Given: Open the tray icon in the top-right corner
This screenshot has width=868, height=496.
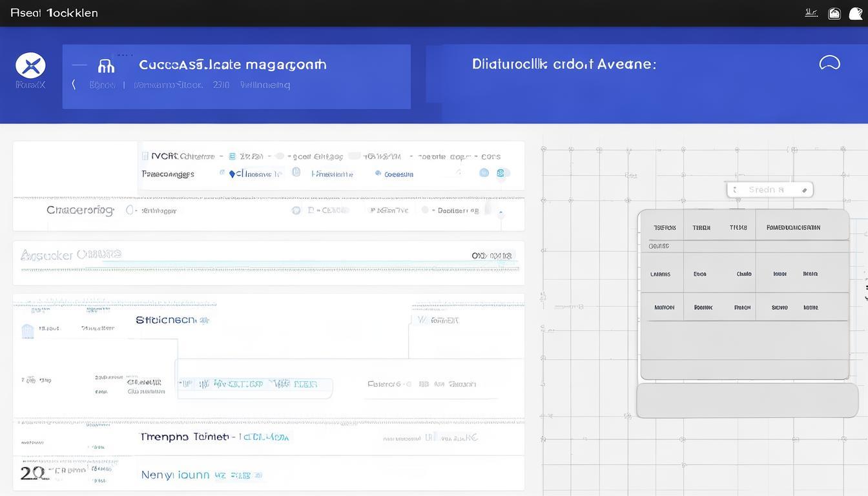Looking at the screenshot, I should tap(834, 13).
